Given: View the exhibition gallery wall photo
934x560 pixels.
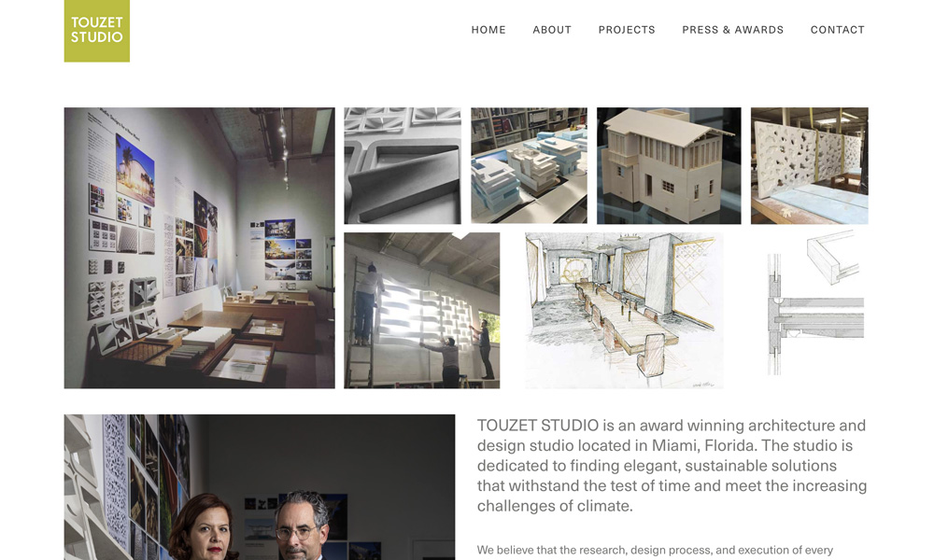Looking at the screenshot, I should pos(200,247).
